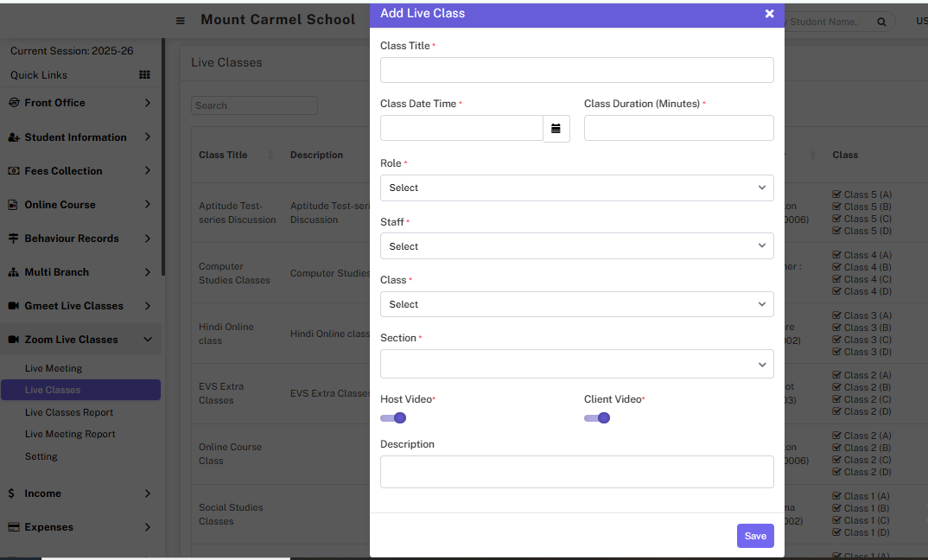Open the Class dropdown
The image size is (928, 560).
pos(576,304)
